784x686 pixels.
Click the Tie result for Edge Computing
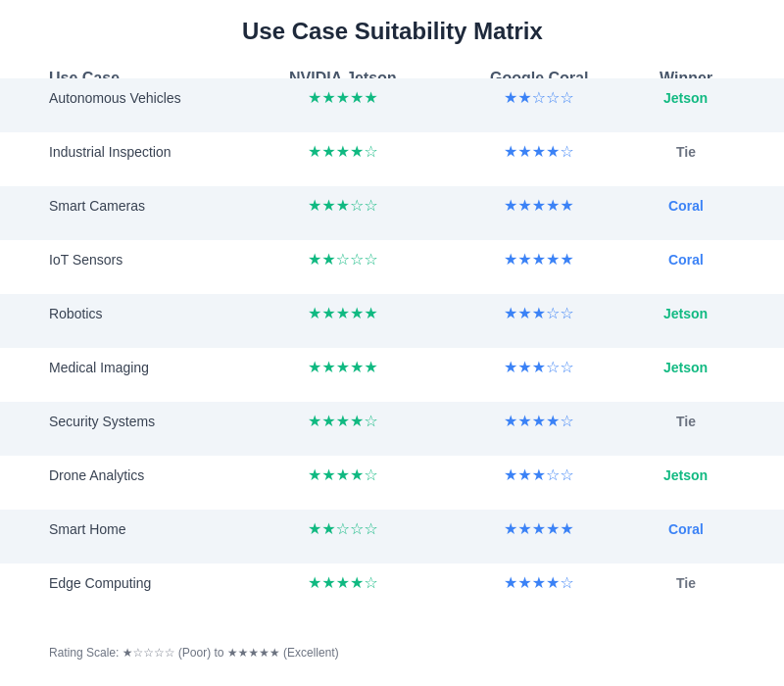coord(685,583)
